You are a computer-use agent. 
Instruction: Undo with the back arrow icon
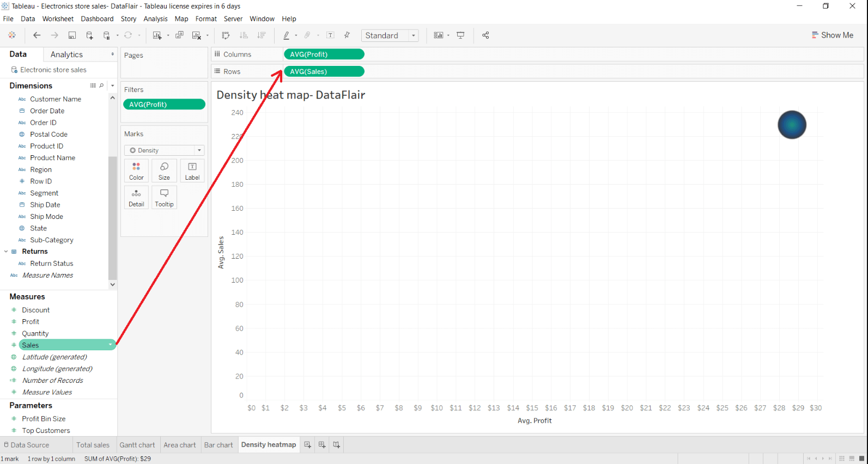(37, 35)
